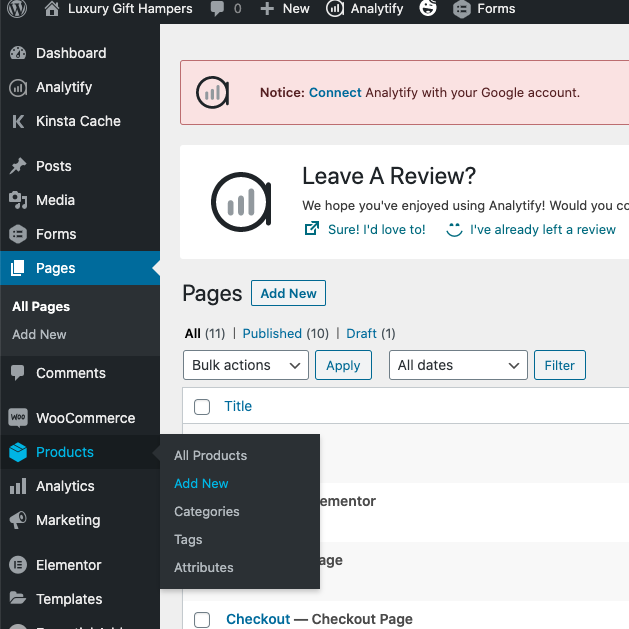Open the Kinsta Cache menu item

click(78, 121)
